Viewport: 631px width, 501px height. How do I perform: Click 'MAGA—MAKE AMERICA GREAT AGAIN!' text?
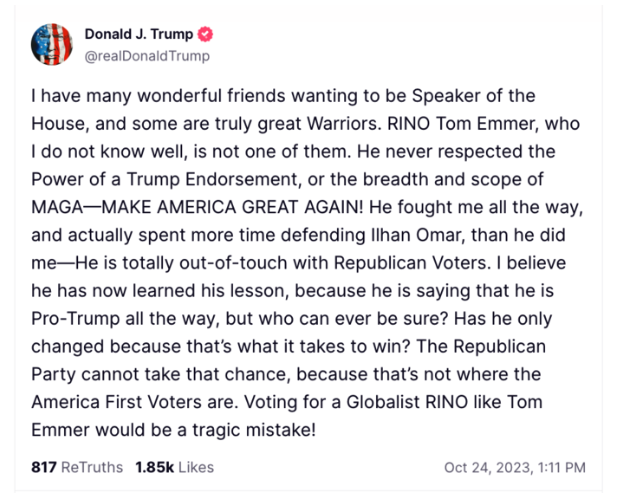197,207
